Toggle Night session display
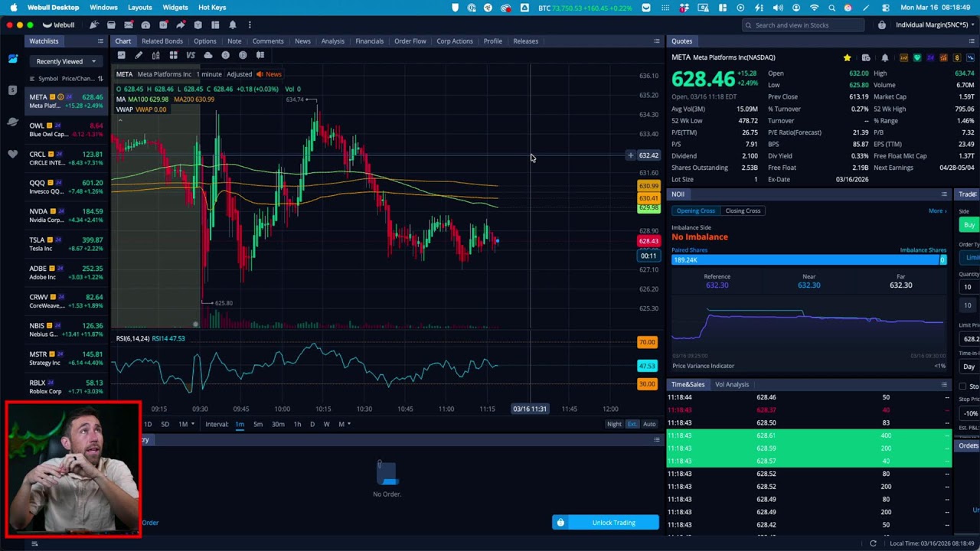Screen dimensions: 980x551 (614, 424)
